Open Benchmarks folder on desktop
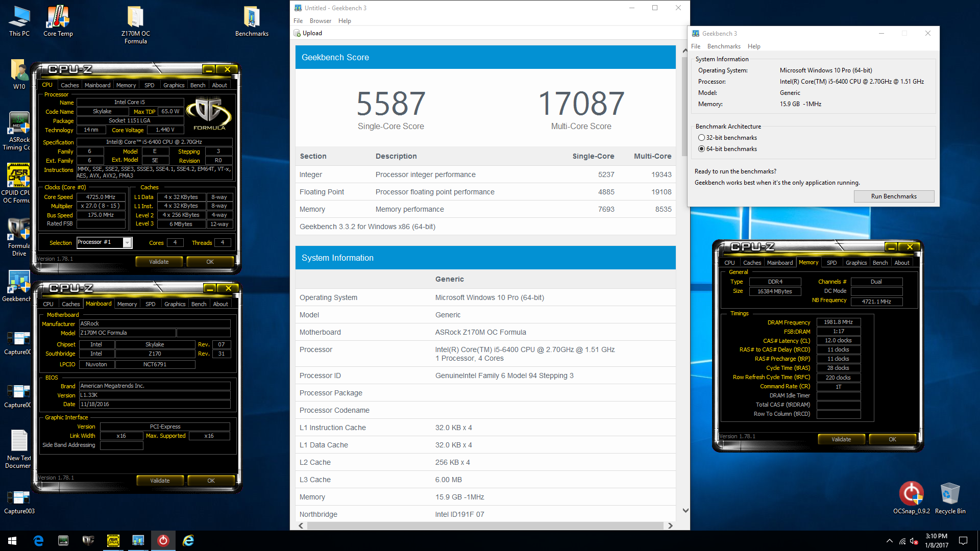980x551 pixels. [252, 21]
